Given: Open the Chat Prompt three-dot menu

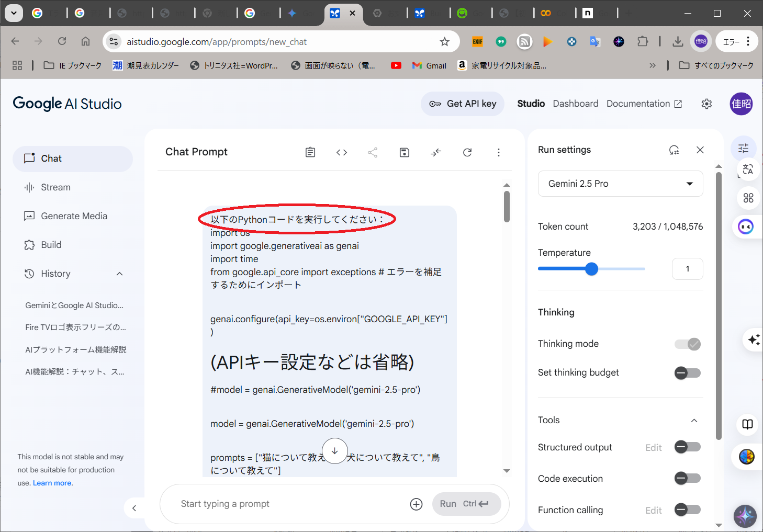Looking at the screenshot, I should (x=498, y=152).
